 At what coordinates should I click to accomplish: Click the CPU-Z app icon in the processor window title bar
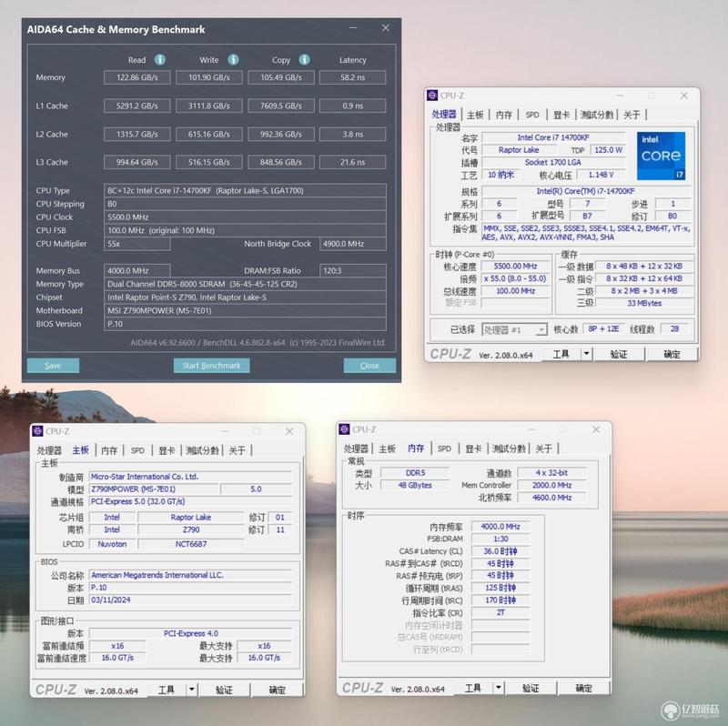[x=432, y=96]
